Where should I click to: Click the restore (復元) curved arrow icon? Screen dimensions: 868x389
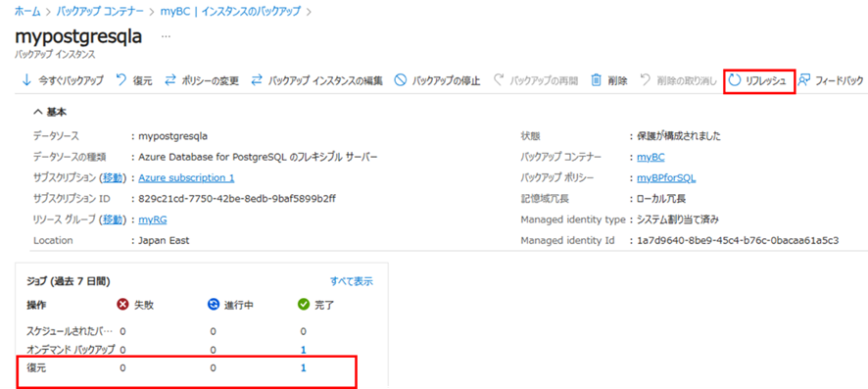(121, 80)
